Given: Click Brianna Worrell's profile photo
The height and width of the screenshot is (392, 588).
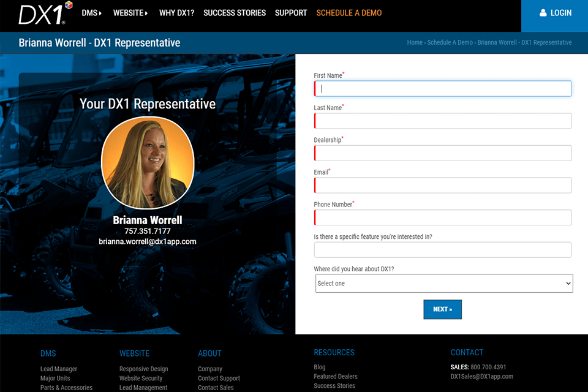Looking at the screenshot, I should [x=148, y=162].
